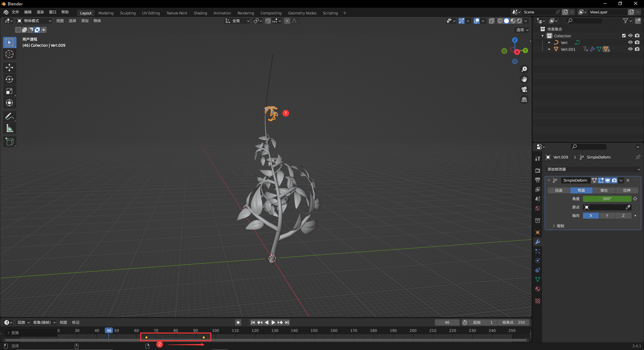Activate the Scale tool
The height and width of the screenshot is (350, 644).
click(9, 91)
